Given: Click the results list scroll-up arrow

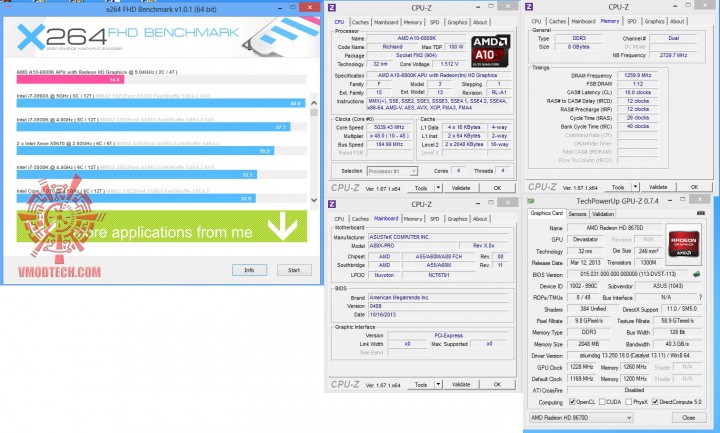Looking at the screenshot, I should pyautogui.click(x=314, y=103).
